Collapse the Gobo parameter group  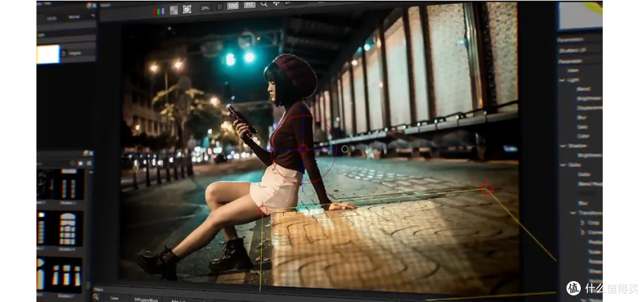562,165
